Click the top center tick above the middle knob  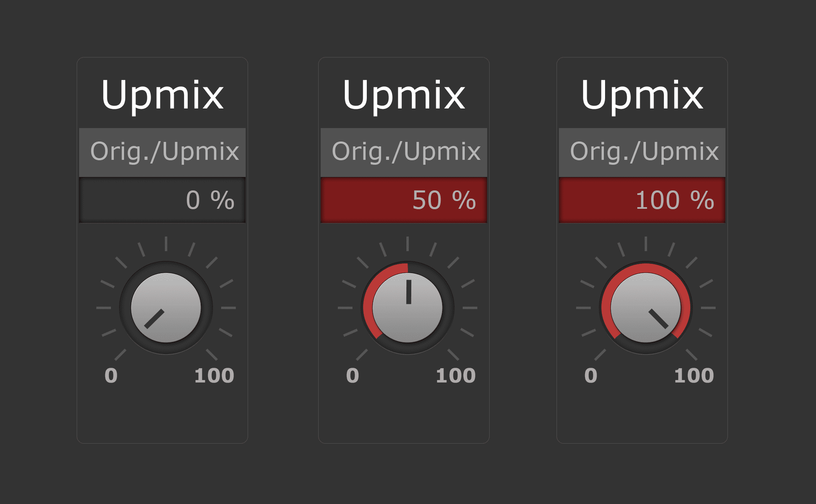(x=407, y=243)
